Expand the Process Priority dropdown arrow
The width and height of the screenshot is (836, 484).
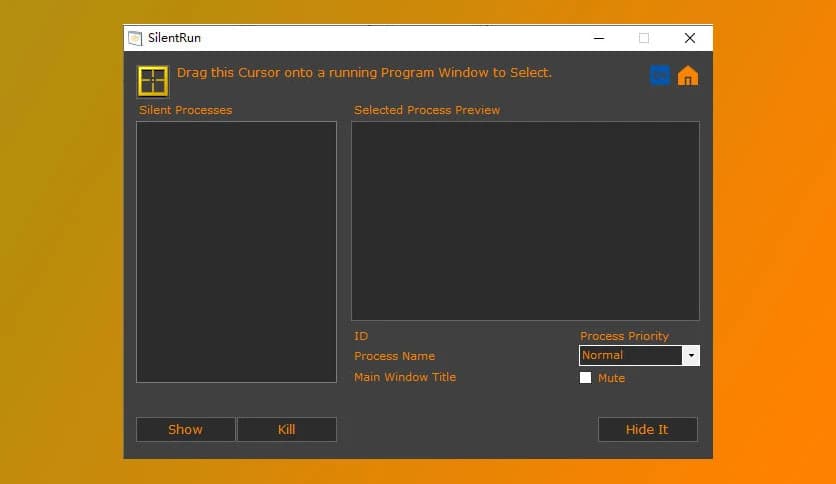tap(691, 355)
